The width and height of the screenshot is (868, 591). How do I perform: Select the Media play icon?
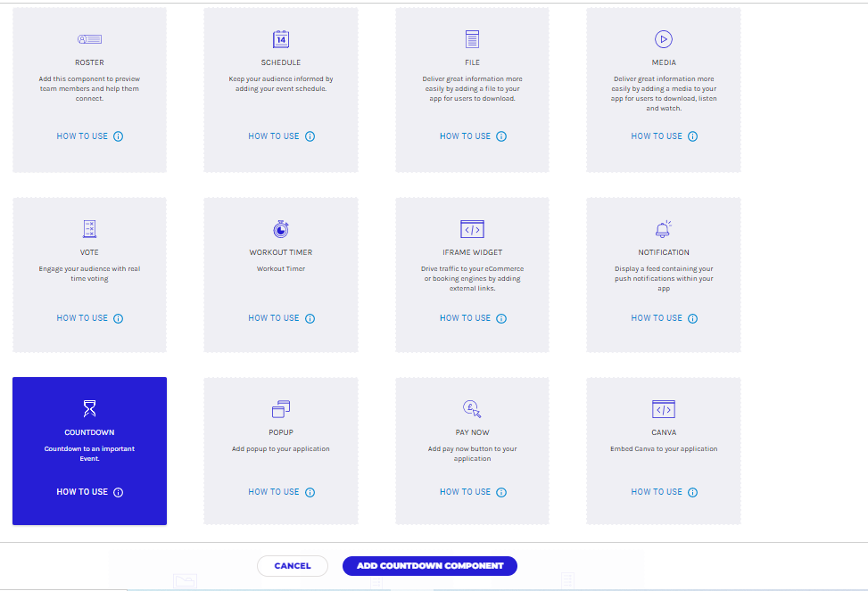tap(663, 39)
